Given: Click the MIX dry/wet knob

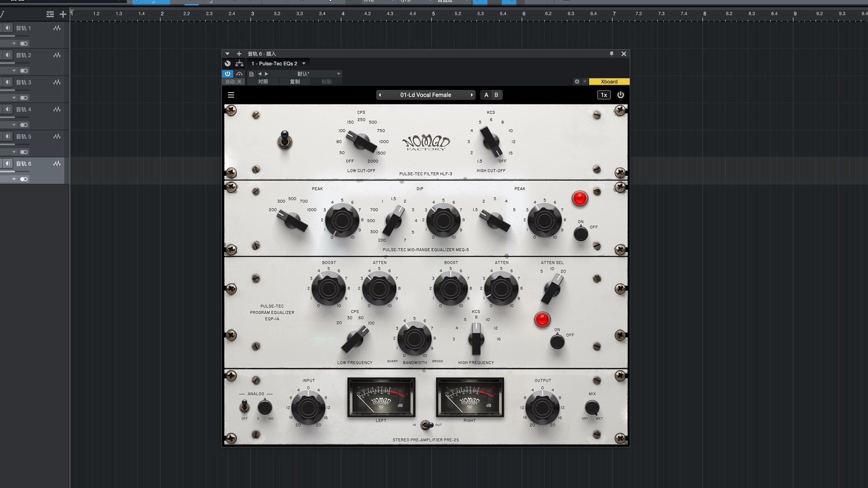Looking at the screenshot, I should [592, 407].
